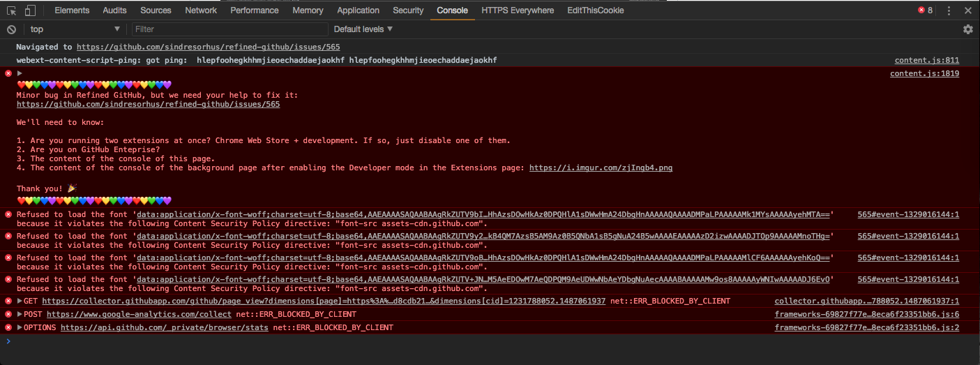This screenshot has height=365, width=980.
Task: Switch to the Network tab
Action: point(201,10)
